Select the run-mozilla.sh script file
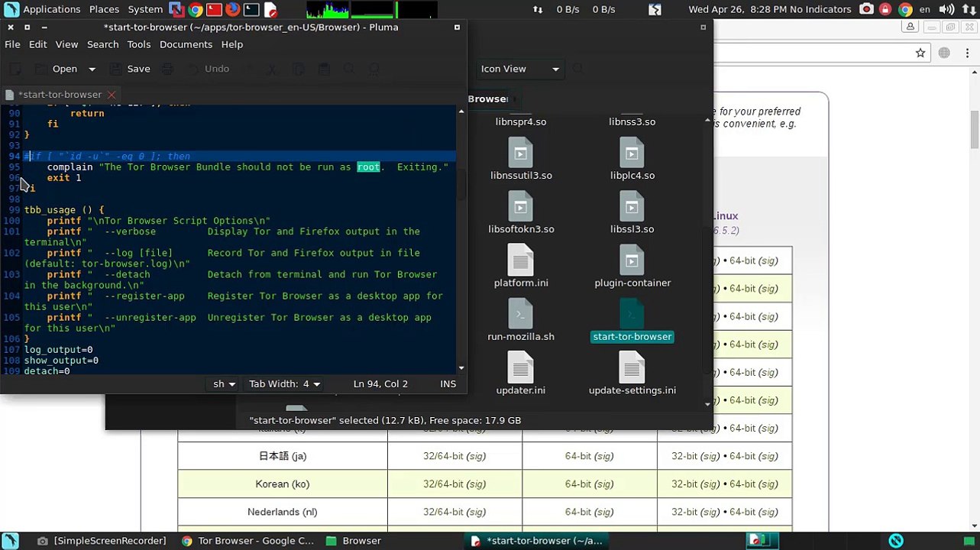This screenshot has width=980, height=550. pyautogui.click(x=520, y=322)
